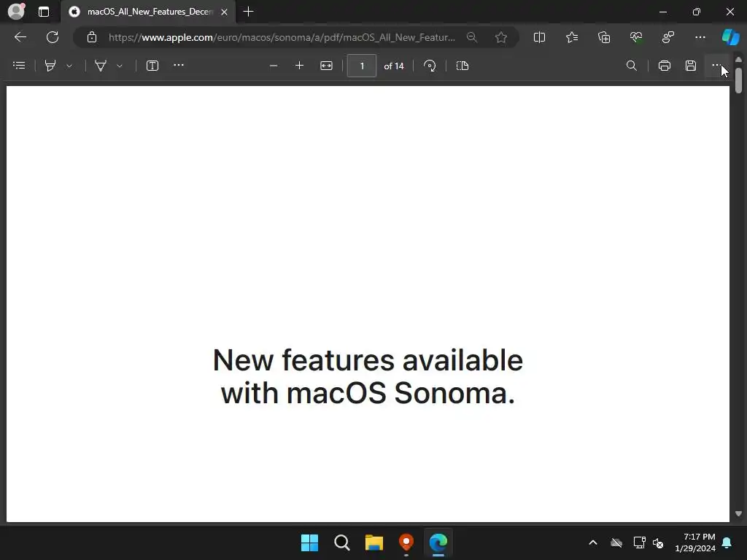Click the scrollbar down arrow
The height and width of the screenshot is (560, 747).
click(x=738, y=513)
